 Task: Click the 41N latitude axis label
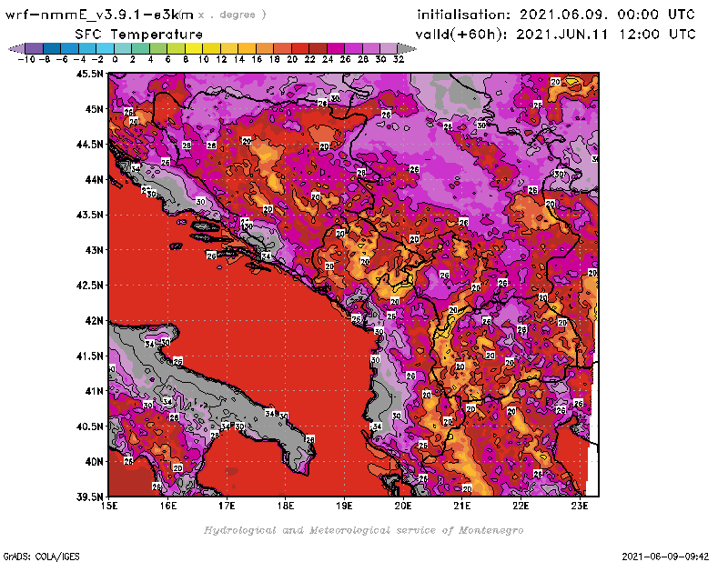[94, 391]
